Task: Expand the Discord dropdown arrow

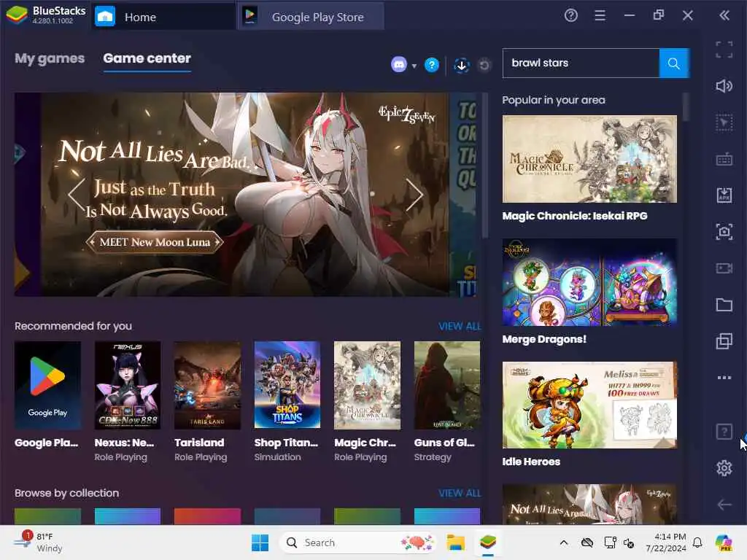Action: [x=414, y=66]
